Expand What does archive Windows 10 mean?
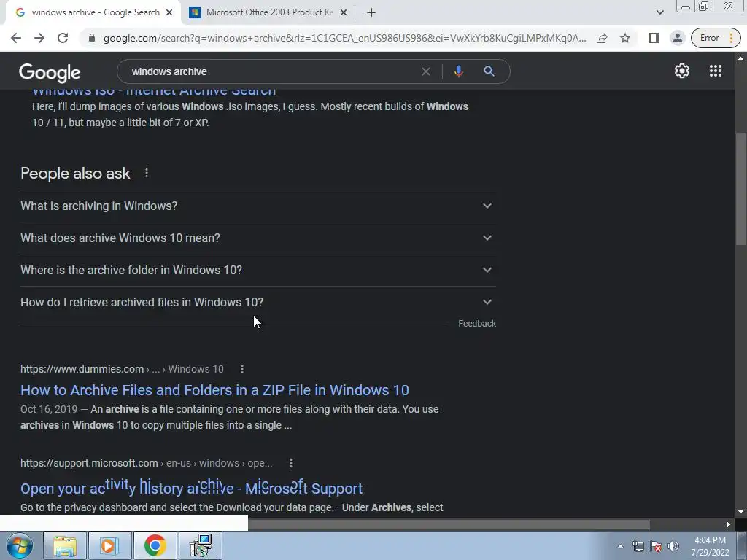 tap(258, 238)
